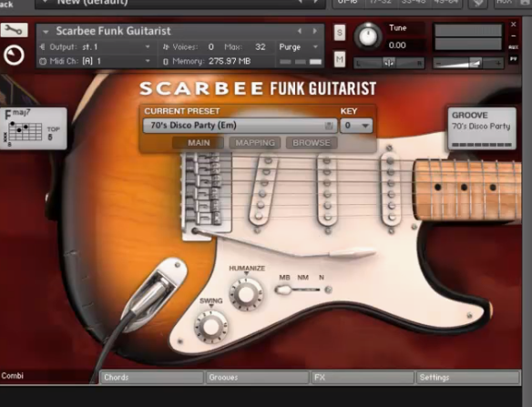Screen dimensions: 532x407
Task: Click the GROOVE 70's Disco Party display
Action: (482, 128)
